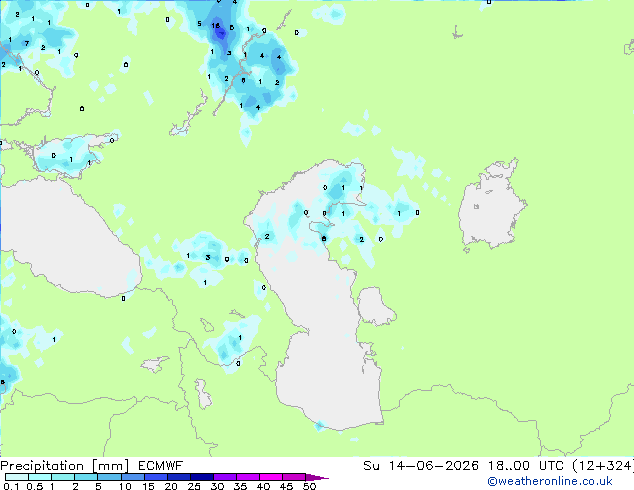Click the '18..00 UTC' time text
Screen dimensions: 634x490
[x=526, y=466]
